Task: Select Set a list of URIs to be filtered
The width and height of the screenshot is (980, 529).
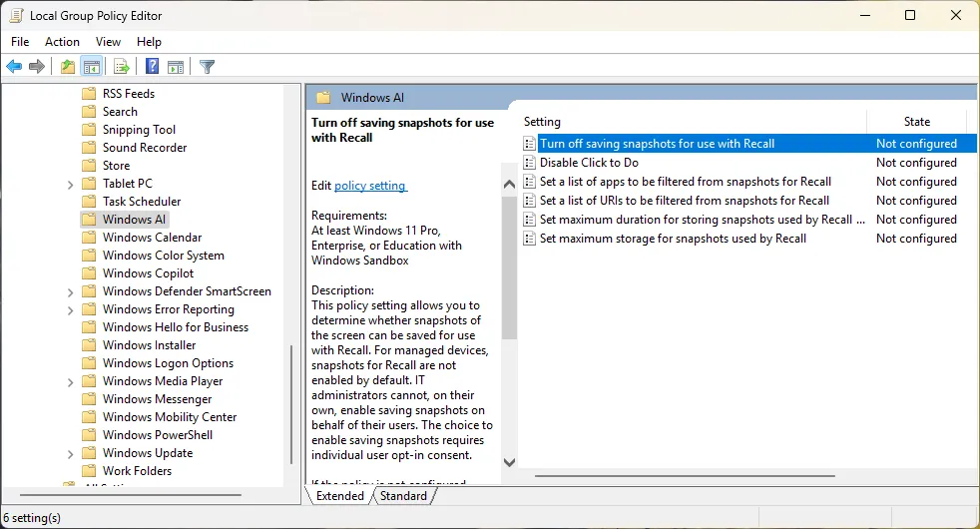Action: pos(685,201)
